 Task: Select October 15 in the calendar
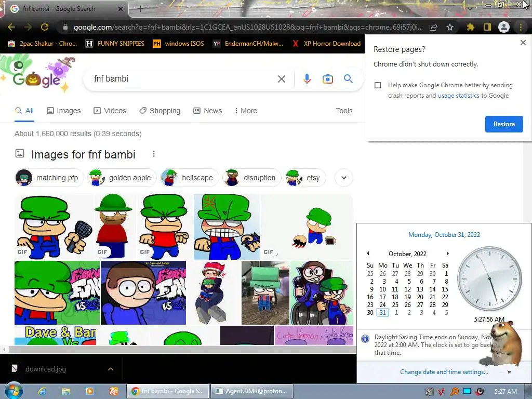(x=445, y=289)
